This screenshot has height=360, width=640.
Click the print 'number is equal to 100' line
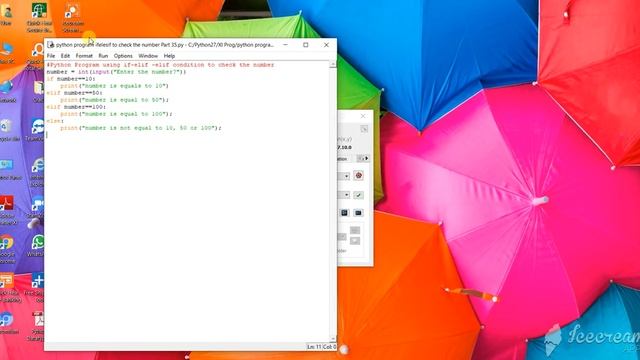pos(116,114)
